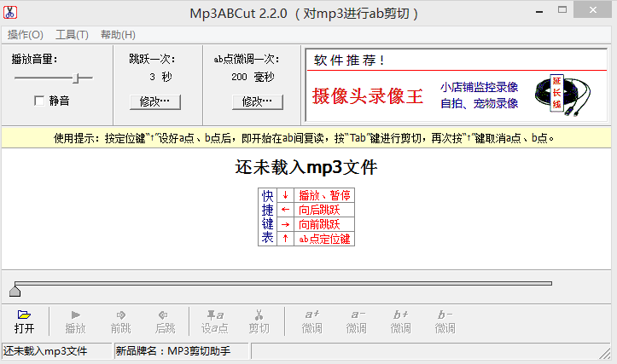
Task: Open the 摄像头录像王 advertisement link
Action: click(368, 96)
